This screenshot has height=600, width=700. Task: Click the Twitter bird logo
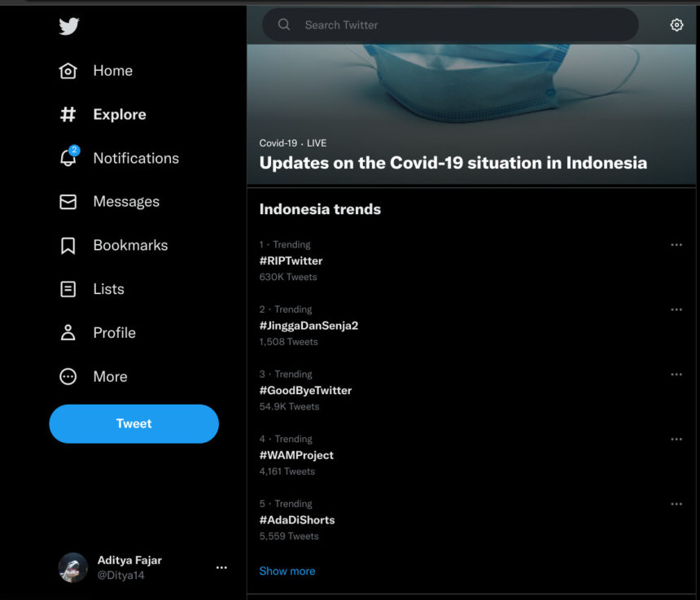tap(69, 26)
